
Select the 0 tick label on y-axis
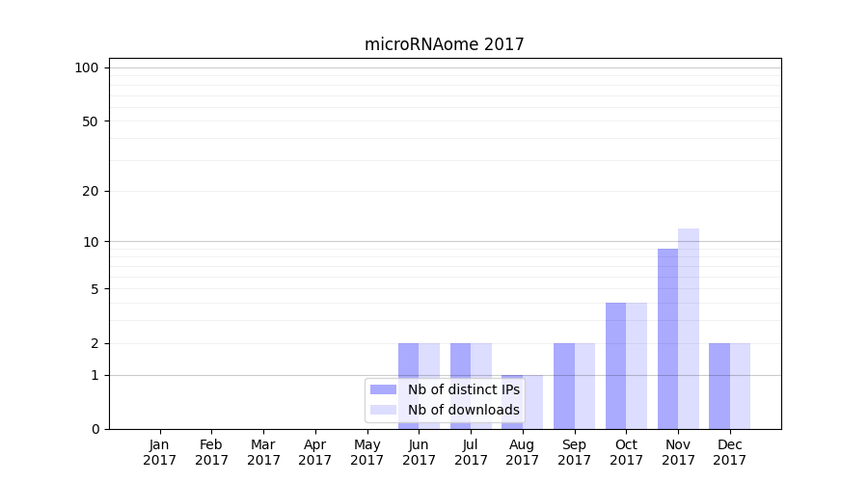coord(95,429)
